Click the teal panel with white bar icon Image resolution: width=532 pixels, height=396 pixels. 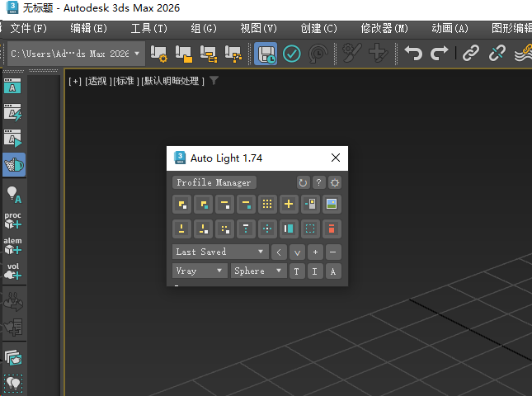[x=289, y=229]
